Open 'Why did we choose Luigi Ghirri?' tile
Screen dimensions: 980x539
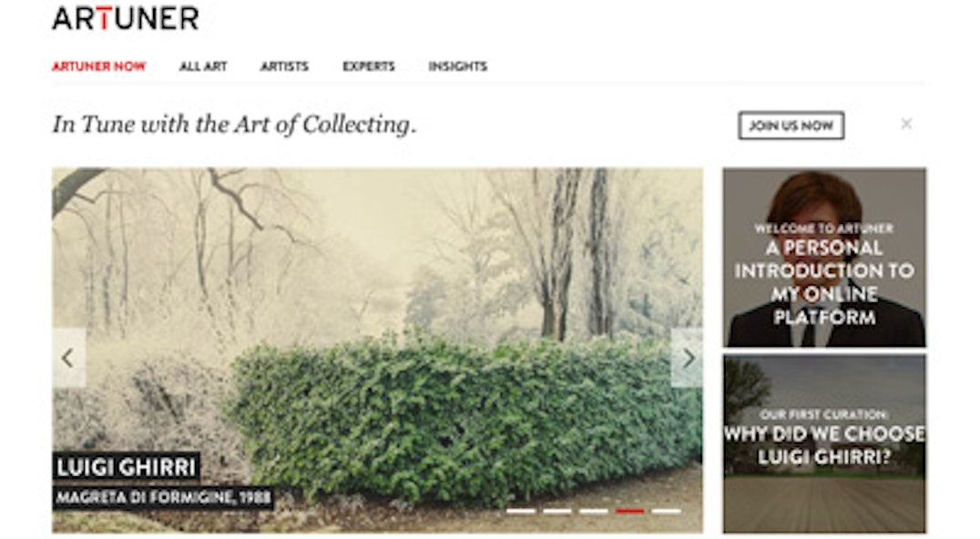(824, 444)
